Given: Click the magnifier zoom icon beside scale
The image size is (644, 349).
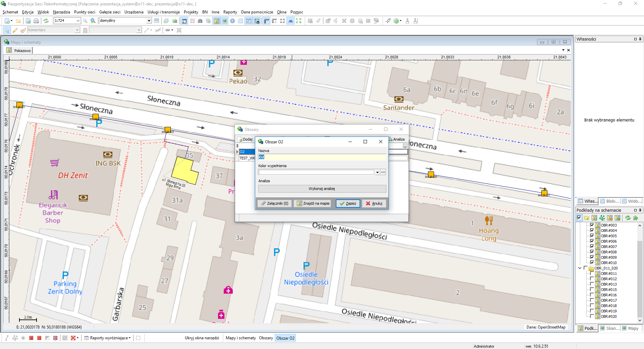Looking at the screenshot, I should coord(85,21).
